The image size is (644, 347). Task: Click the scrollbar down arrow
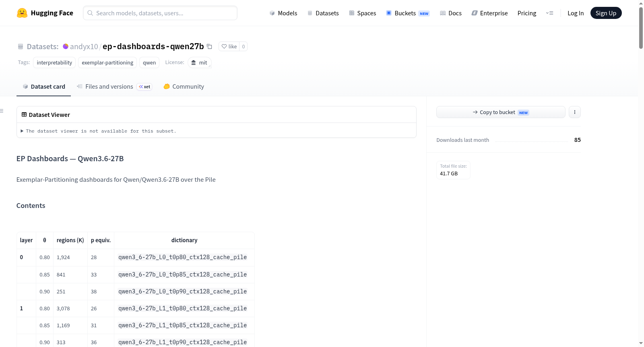click(x=641, y=343)
